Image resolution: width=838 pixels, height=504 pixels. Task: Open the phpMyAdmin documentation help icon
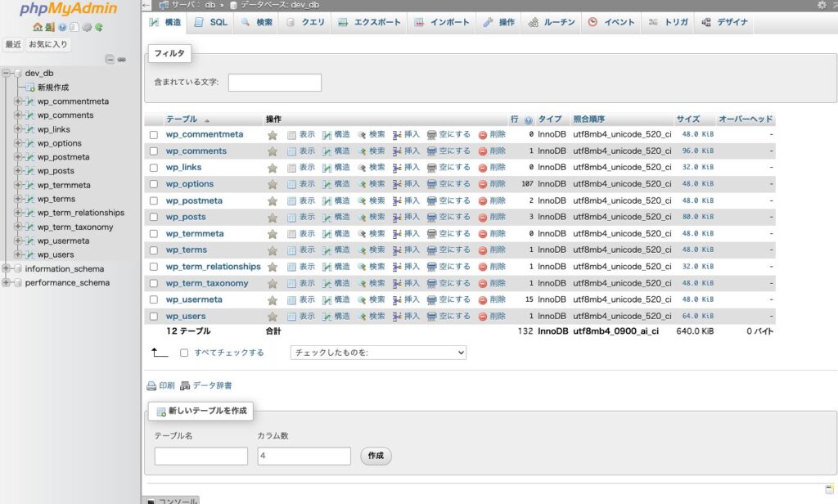click(62, 27)
